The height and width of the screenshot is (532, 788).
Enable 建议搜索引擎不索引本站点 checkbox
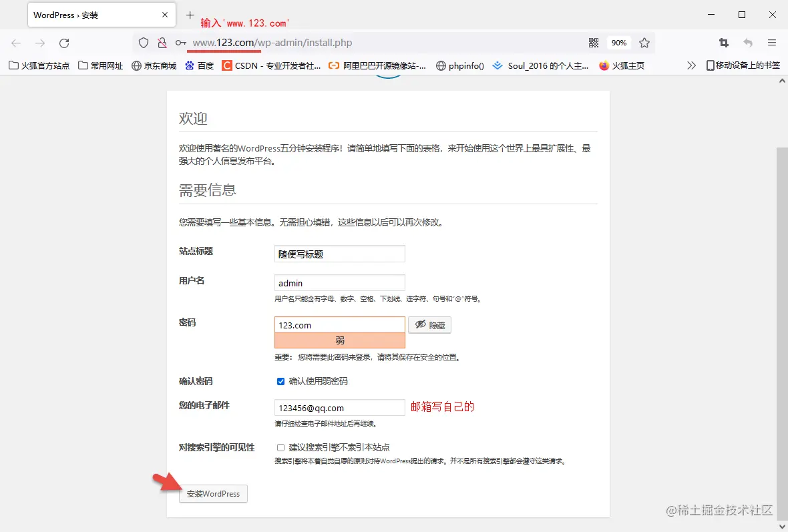point(280,447)
